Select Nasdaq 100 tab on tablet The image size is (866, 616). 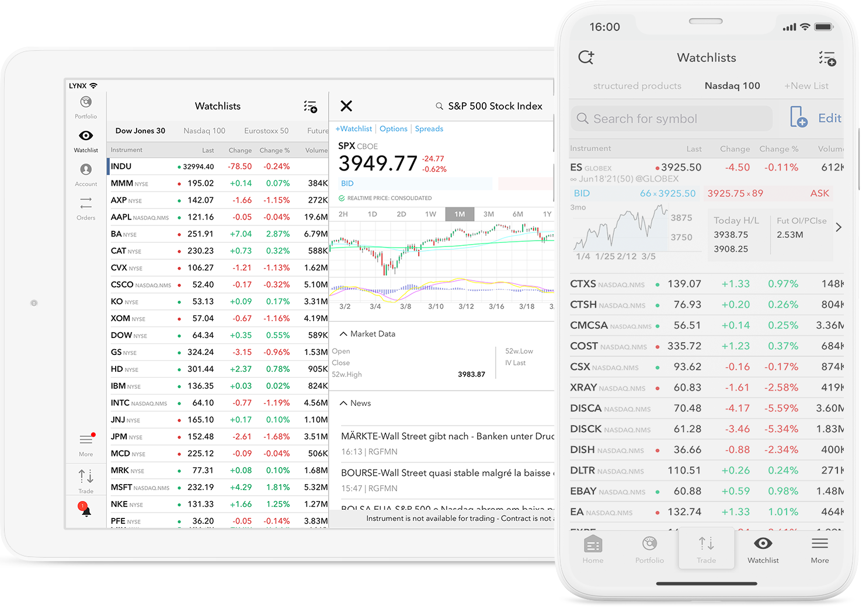coord(204,131)
